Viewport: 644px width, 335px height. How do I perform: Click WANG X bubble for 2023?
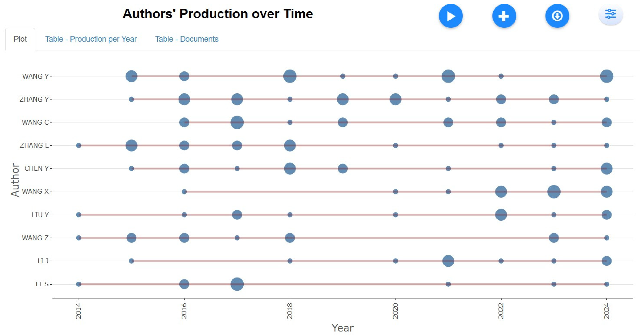(554, 192)
